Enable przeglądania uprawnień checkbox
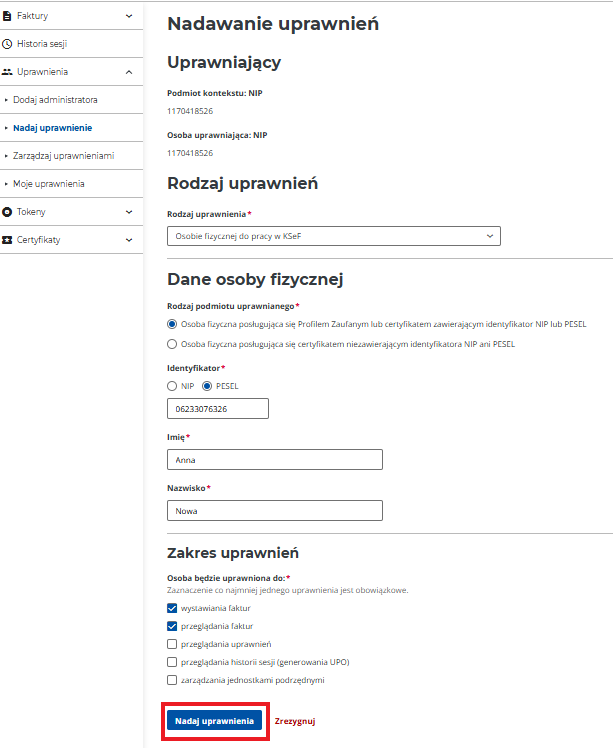 point(173,644)
